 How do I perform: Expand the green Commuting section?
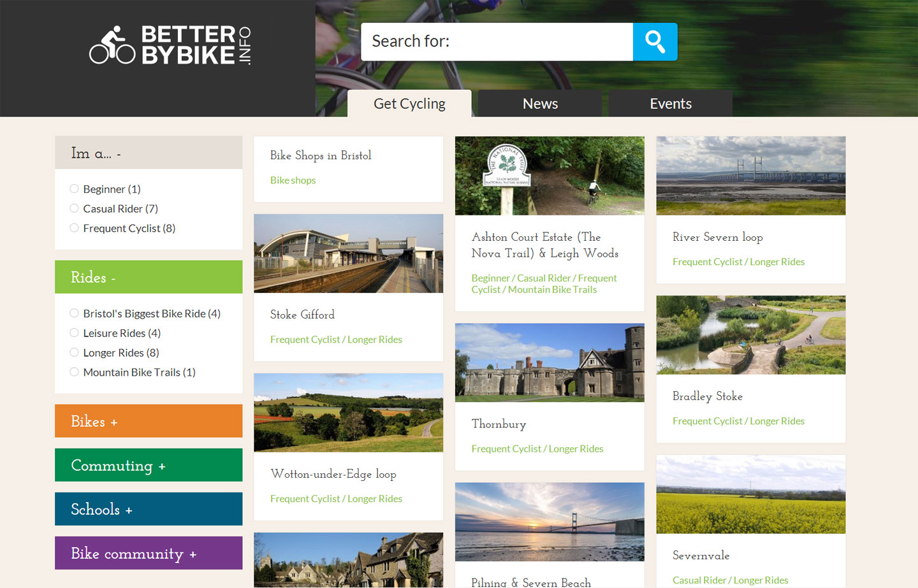tap(149, 465)
